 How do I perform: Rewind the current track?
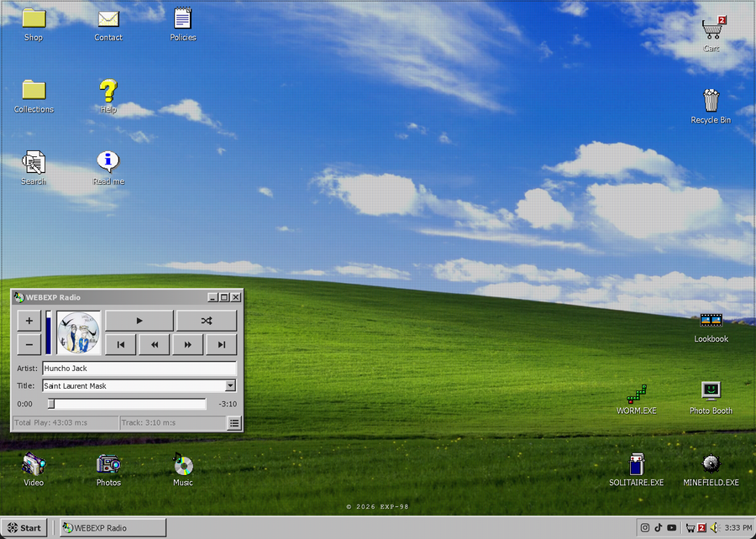pos(155,344)
